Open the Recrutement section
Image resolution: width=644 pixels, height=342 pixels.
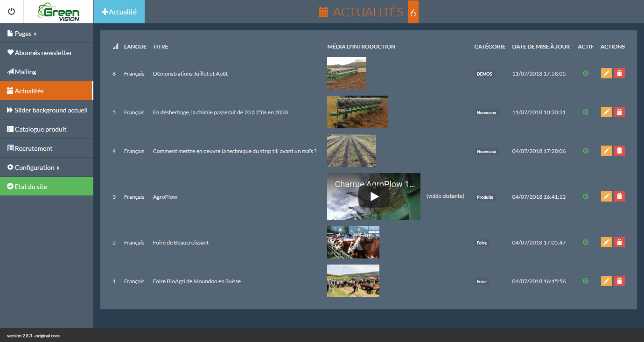[x=47, y=148]
